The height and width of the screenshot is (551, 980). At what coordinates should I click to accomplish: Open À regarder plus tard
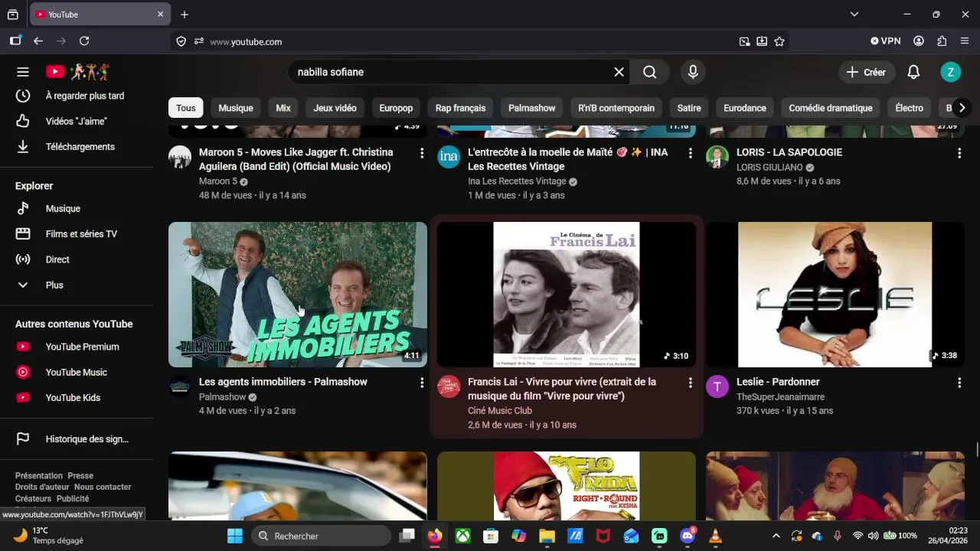[77, 96]
